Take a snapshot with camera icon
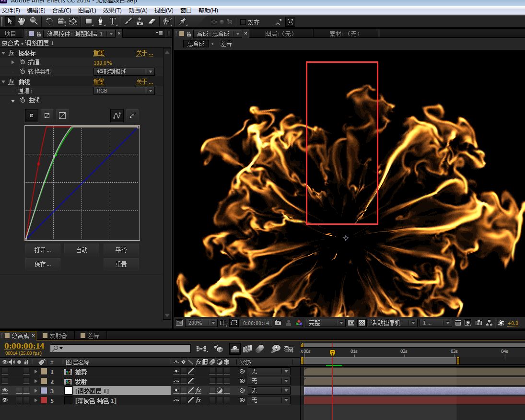Image resolution: width=525 pixels, height=420 pixels. coord(278,323)
